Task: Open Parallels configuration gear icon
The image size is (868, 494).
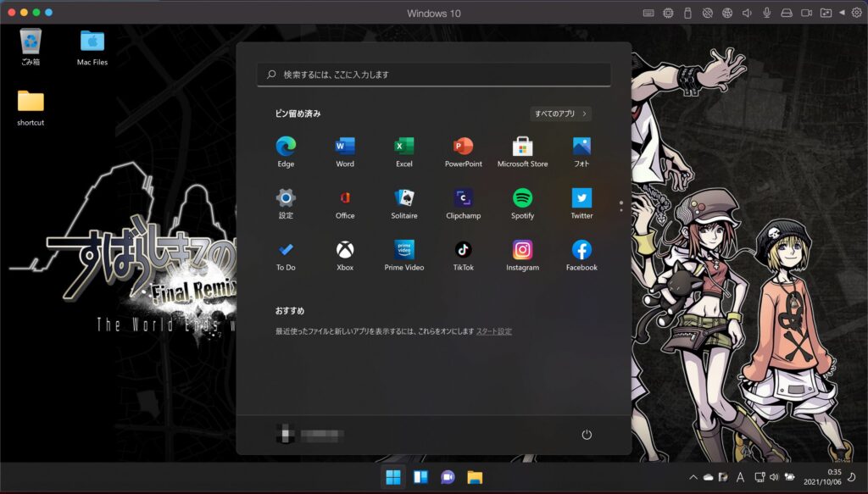Action: [x=856, y=13]
